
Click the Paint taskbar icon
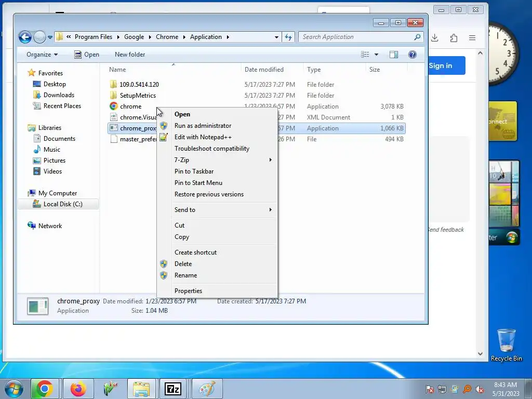207,389
